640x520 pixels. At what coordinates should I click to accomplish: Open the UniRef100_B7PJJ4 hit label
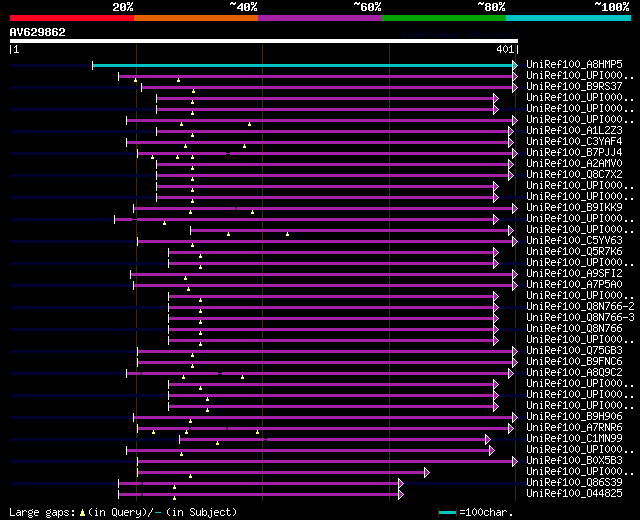(x=574, y=152)
